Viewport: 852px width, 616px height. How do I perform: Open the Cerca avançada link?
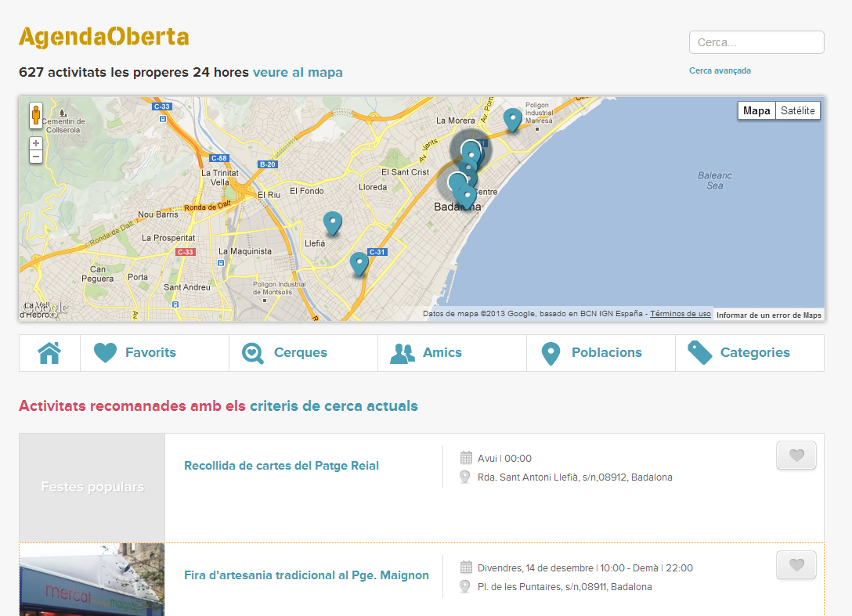click(x=720, y=70)
